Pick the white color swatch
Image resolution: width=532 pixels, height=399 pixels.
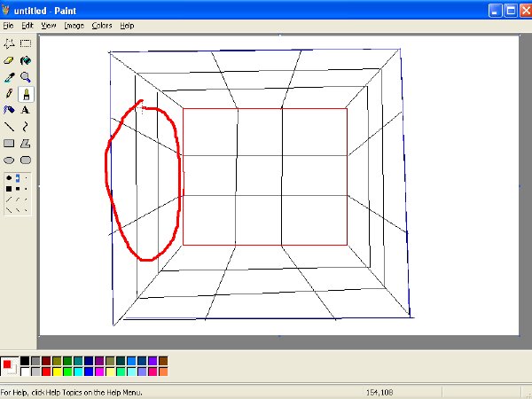(x=25, y=372)
